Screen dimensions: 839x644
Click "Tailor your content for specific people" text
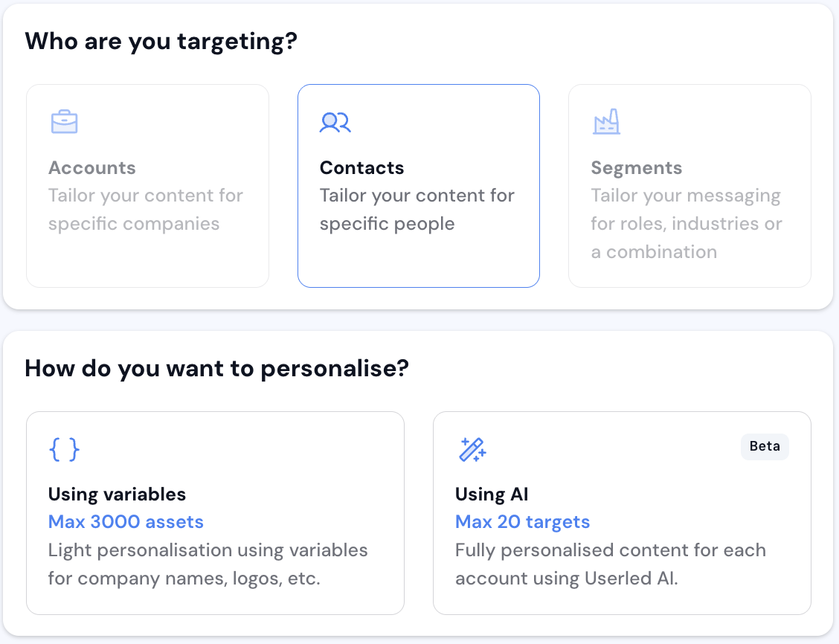coord(417,210)
